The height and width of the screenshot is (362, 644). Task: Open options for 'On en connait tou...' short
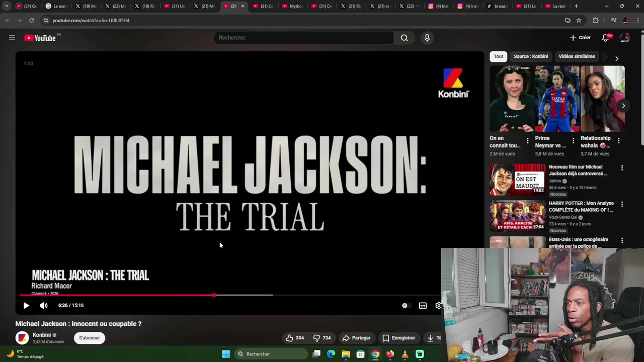[x=527, y=141]
